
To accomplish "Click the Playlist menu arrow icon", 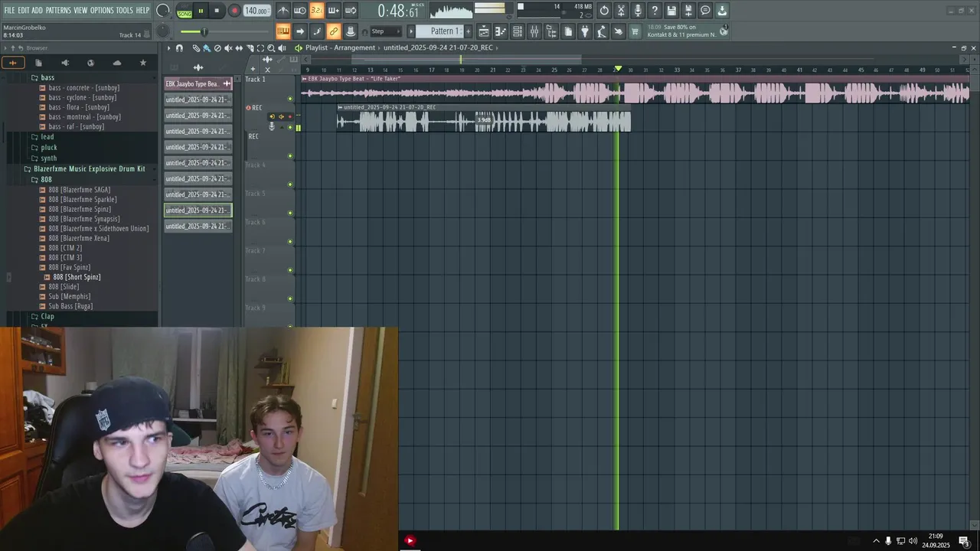I will point(169,48).
